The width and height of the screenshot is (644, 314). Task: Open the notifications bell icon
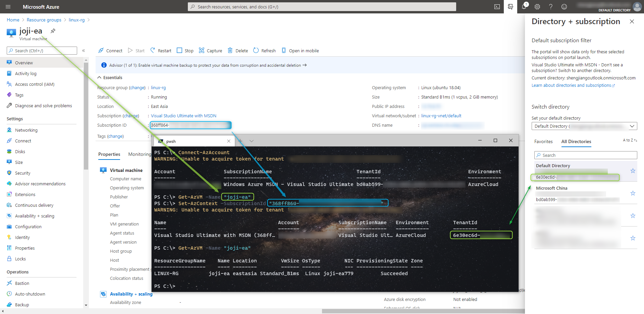(x=524, y=7)
